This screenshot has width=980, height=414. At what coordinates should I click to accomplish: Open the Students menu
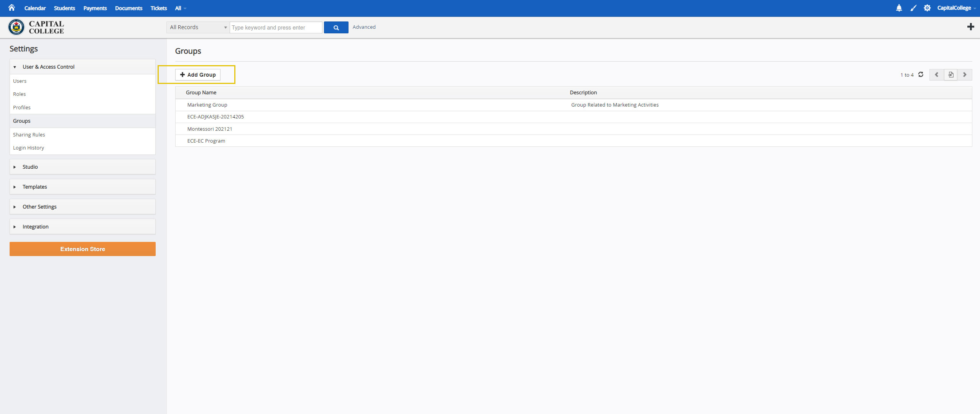(x=64, y=8)
